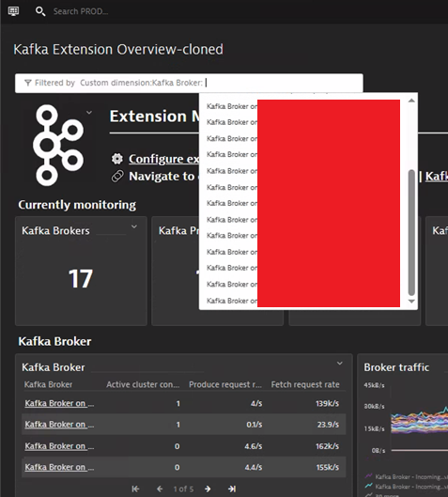This screenshot has width=448, height=497.
Task: Open Kafka Broker link in the 162k/s row
Action: point(59,446)
